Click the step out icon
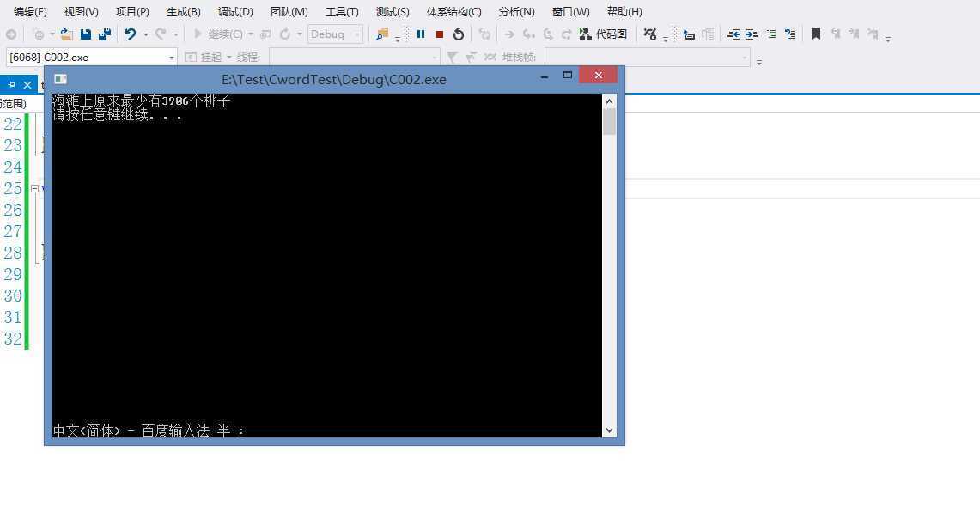 tap(566, 34)
